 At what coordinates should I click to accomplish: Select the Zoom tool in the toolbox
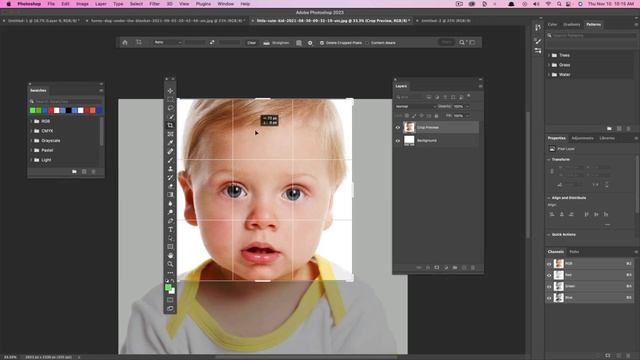tap(170, 264)
